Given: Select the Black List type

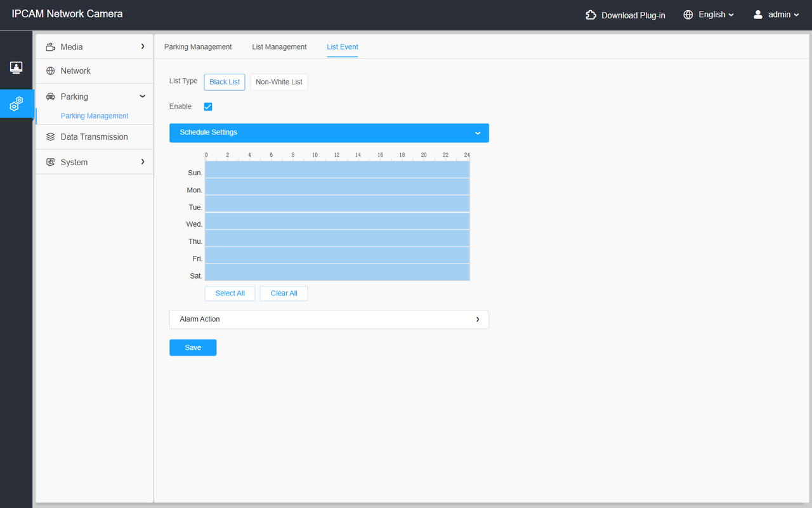Looking at the screenshot, I should pos(225,82).
